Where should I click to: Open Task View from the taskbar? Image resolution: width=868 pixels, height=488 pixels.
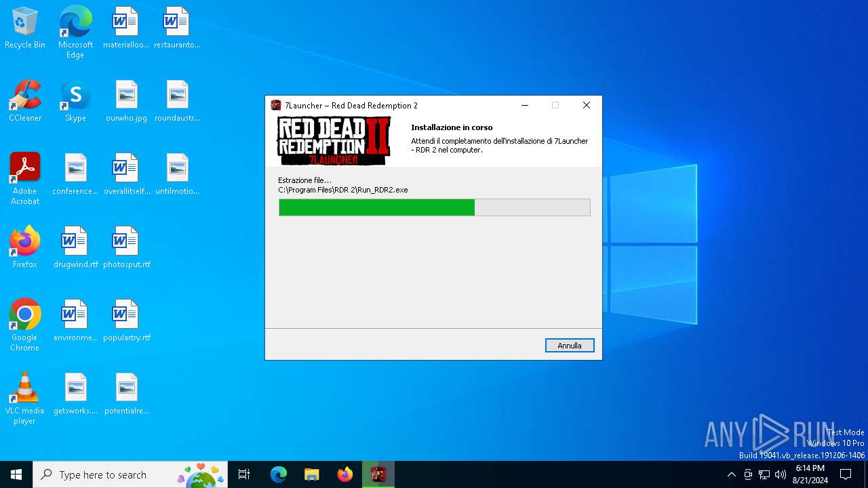click(244, 474)
